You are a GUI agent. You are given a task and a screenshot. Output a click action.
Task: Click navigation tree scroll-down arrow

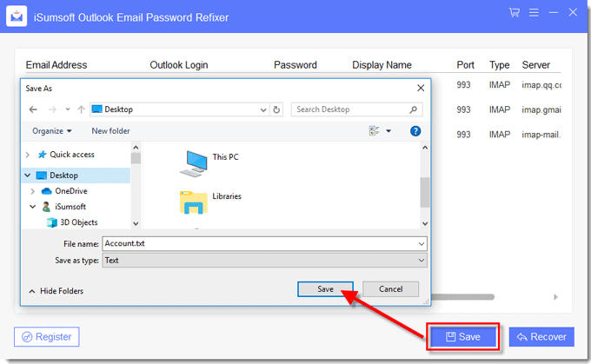[136, 224]
